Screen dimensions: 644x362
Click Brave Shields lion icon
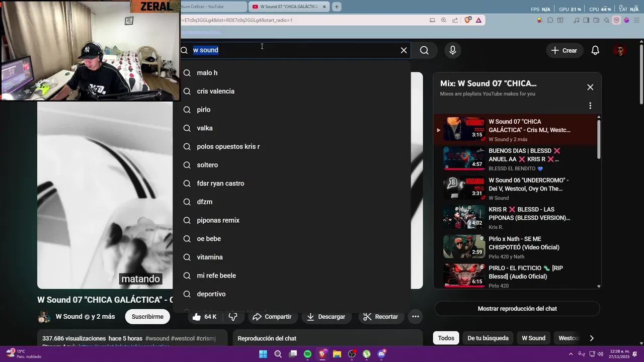pos(468,20)
